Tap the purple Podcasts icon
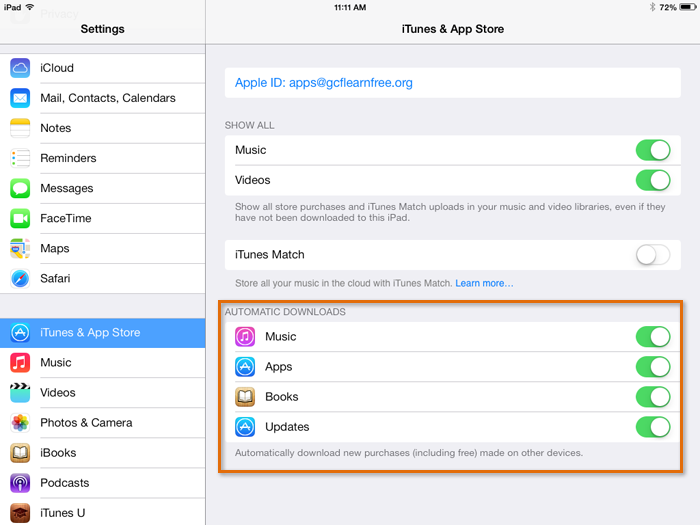The height and width of the screenshot is (525, 700). coord(20,483)
